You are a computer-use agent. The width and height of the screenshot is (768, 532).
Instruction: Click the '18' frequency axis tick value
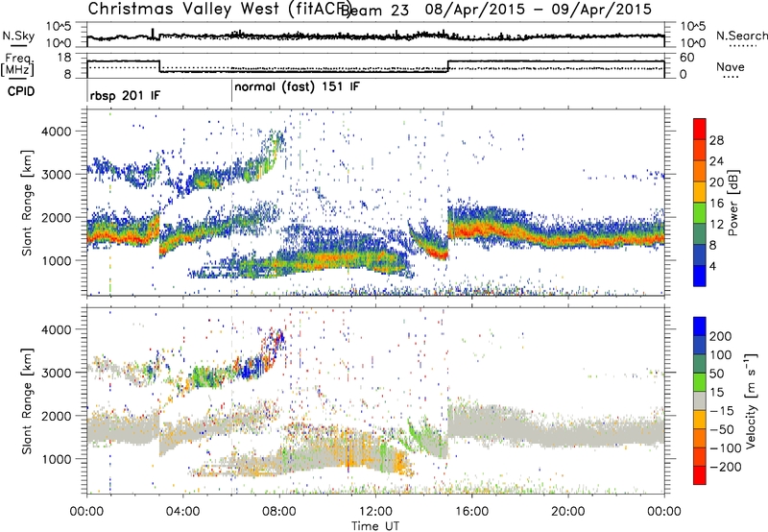[x=63, y=58]
